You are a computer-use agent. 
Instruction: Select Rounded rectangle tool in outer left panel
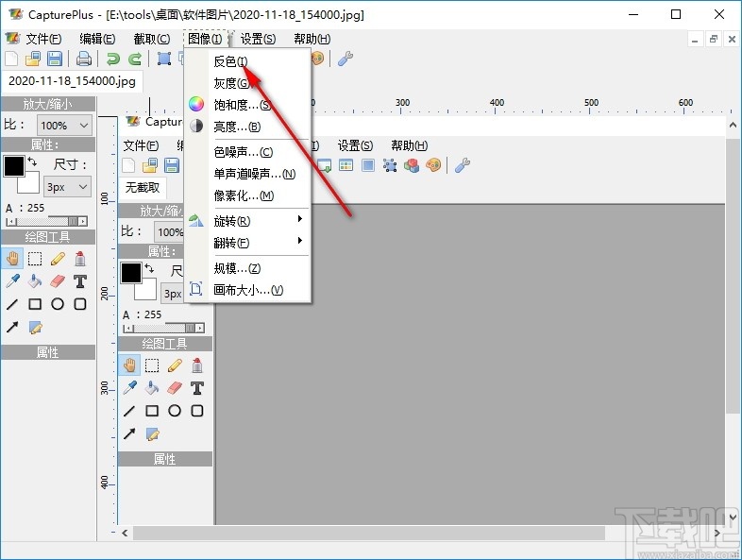[x=80, y=304]
